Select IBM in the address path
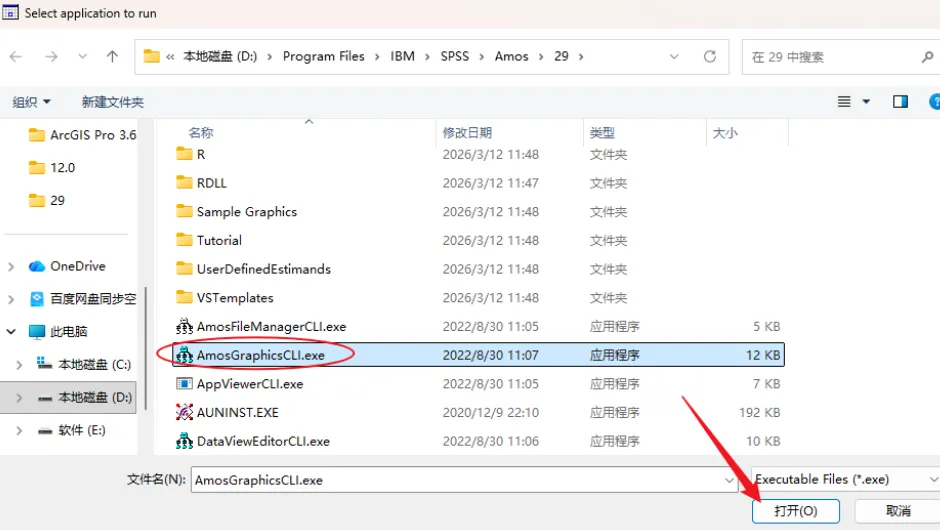 (x=402, y=56)
